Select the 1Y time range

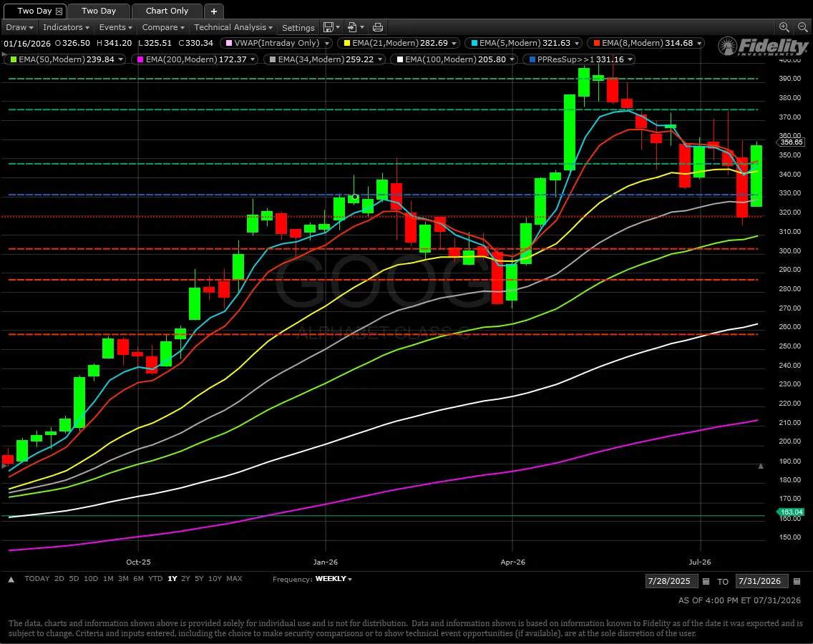click(x=172, y=579)
